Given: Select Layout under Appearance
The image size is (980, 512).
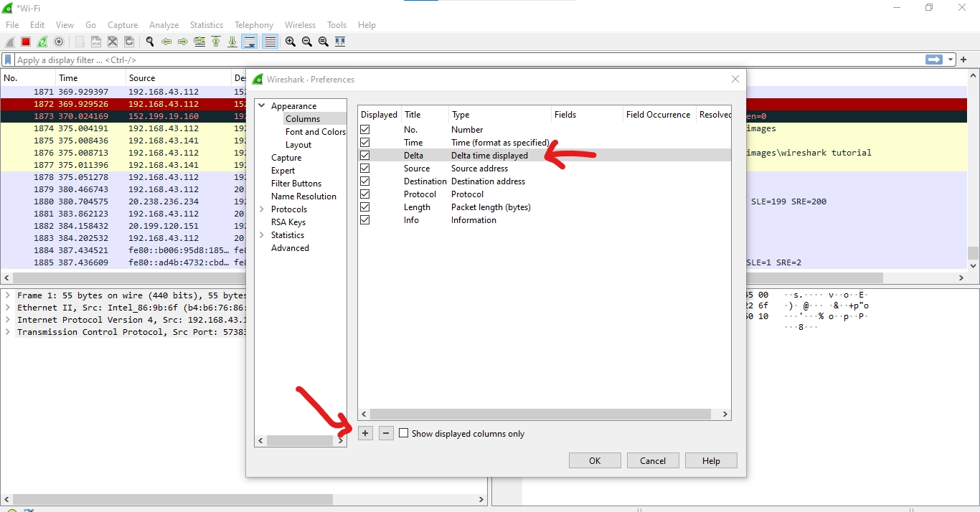Looking at the screenshot, I should 298,145.
